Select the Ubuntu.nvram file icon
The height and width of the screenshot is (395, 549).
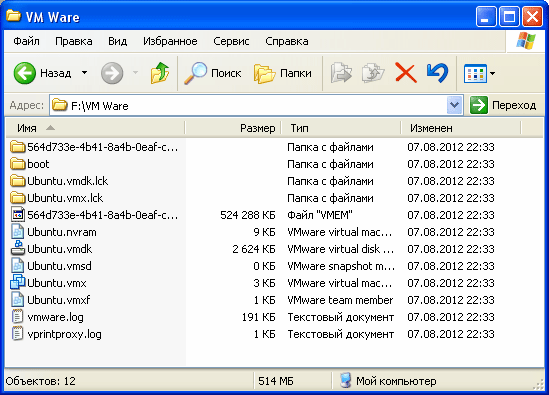[18, 232]
